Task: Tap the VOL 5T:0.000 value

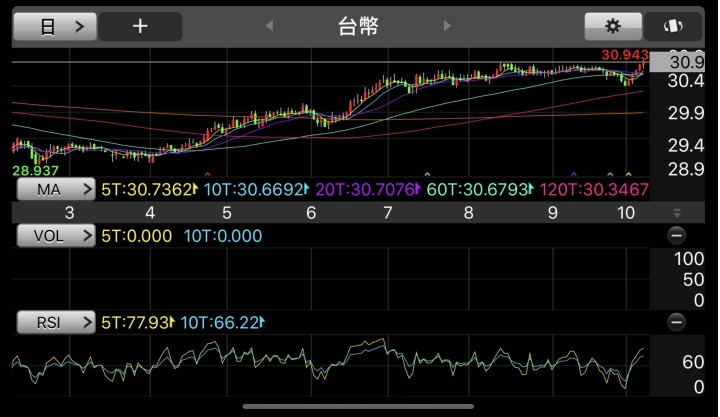Action: (136, 236)
